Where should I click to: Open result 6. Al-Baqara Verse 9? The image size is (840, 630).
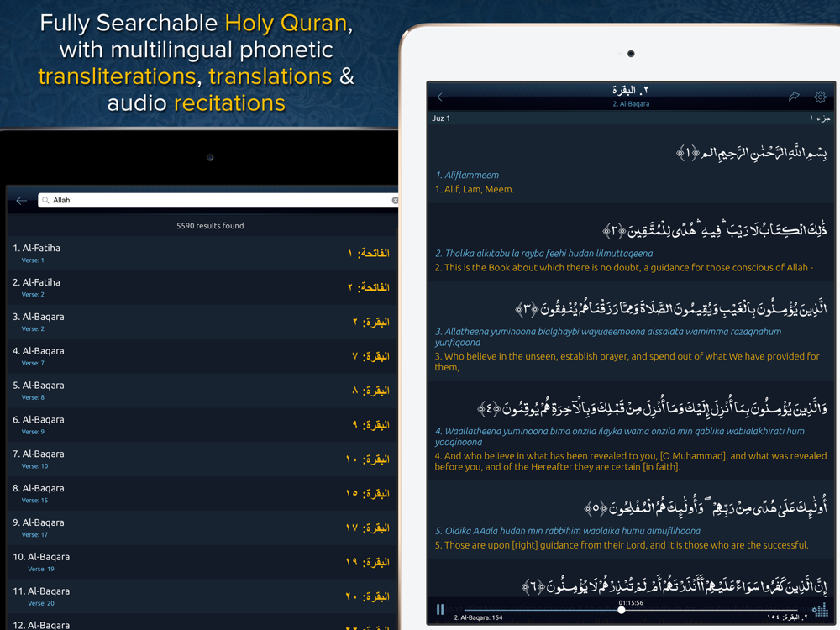(x=202, y=425)
